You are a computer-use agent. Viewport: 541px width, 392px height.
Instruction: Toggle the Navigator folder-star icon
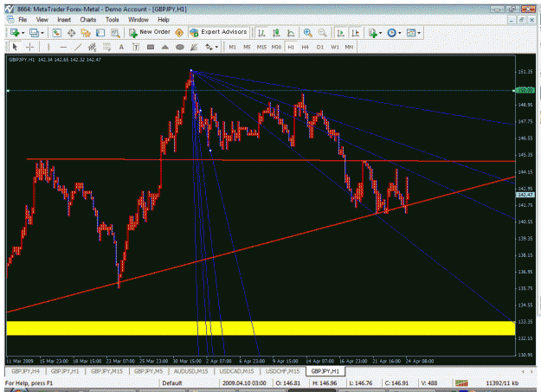tap(86, 33)
